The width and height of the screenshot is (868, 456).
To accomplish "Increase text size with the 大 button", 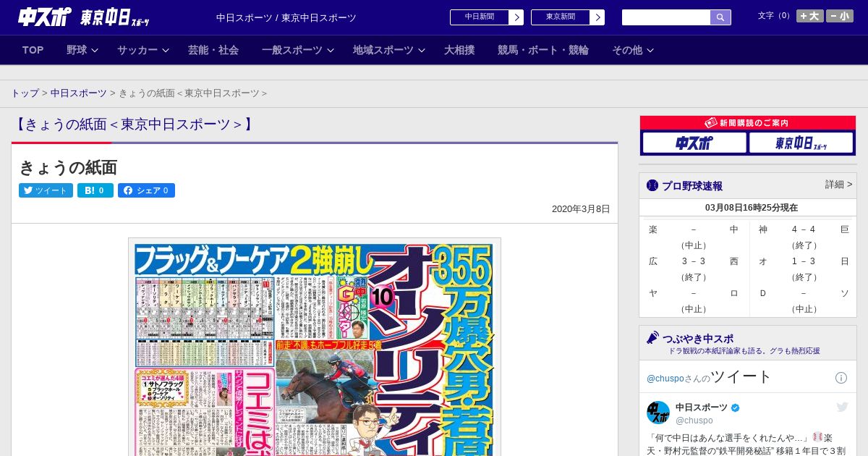I will pos(810,16).
